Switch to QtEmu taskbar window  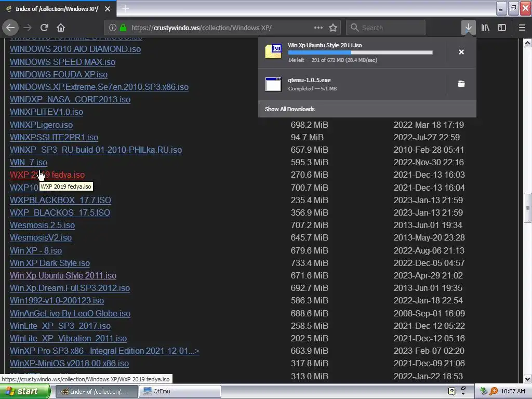click(x=181, y=391)
